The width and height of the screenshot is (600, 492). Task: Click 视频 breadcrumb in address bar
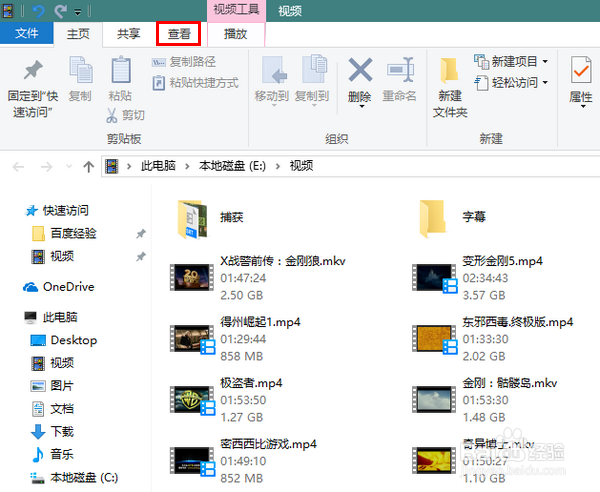(x=302, y=166)
